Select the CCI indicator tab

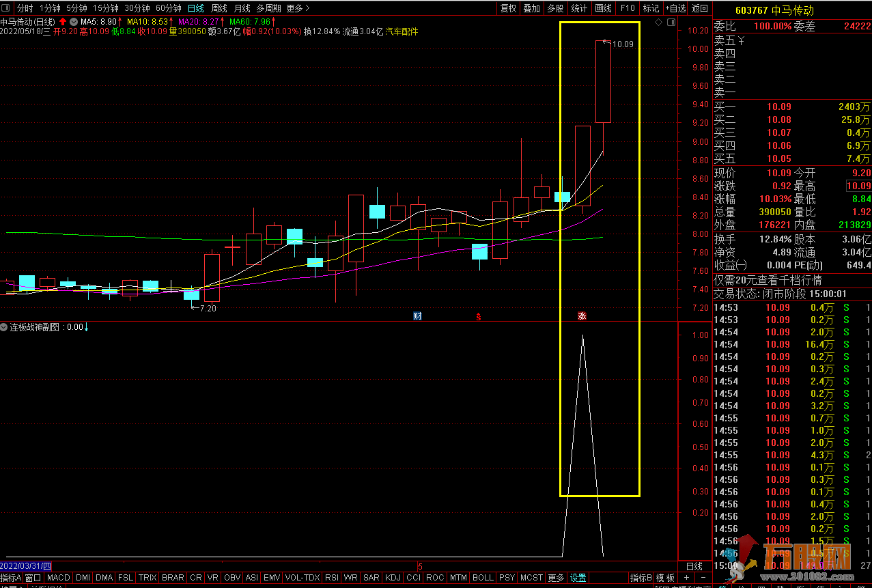pos(413,578)
